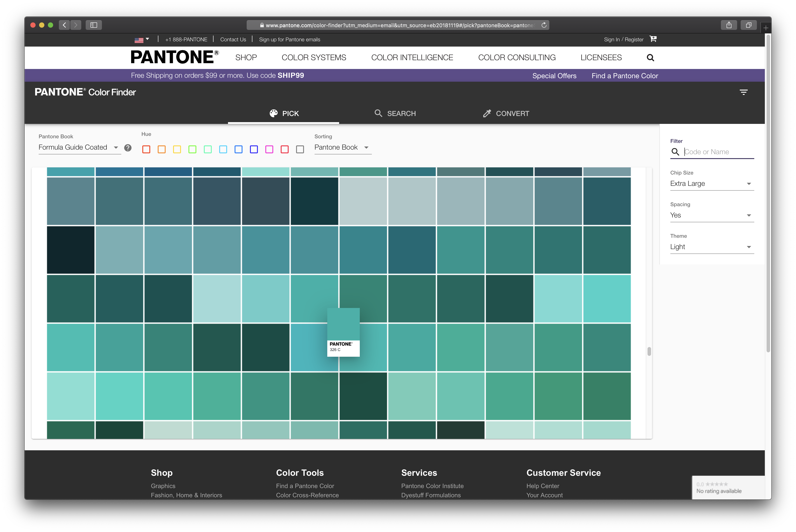Open the Chip Size Extra Large dropdown
This screenshot has width=796, height=532.
tap(712, 184)
